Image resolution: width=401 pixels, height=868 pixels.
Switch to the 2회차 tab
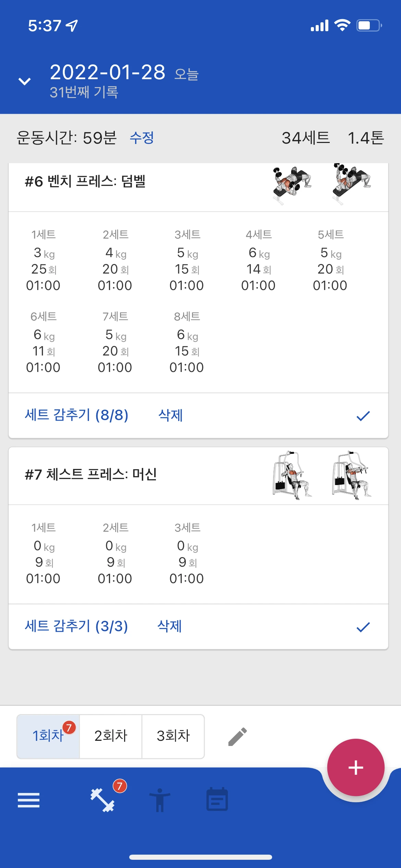[111, 736]
